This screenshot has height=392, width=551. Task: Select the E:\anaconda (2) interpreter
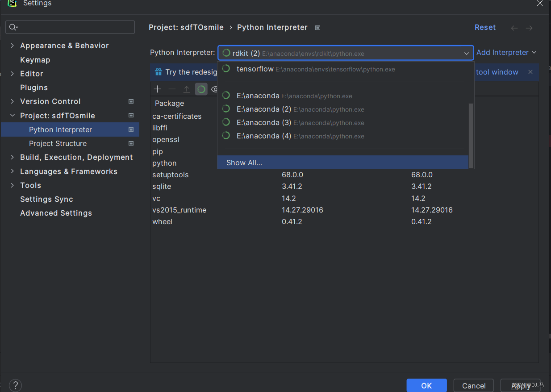pyautogui.click(x=343, y=109)
